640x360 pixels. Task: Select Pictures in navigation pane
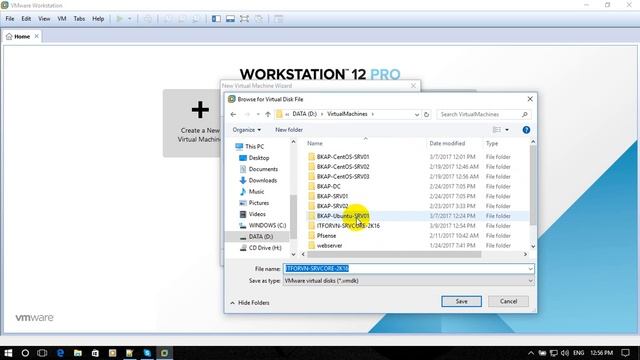coord(258,203)
